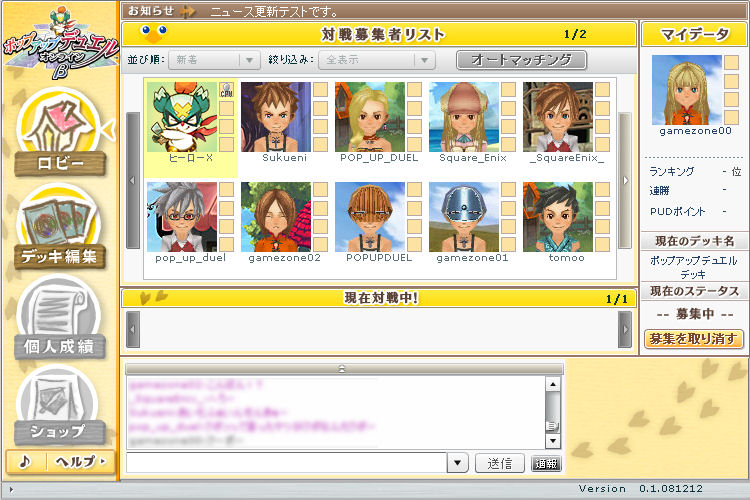Click the news arrow icon beside お知らせ
The width and height of the screenshot is (750, 500).
click(188, 11)
